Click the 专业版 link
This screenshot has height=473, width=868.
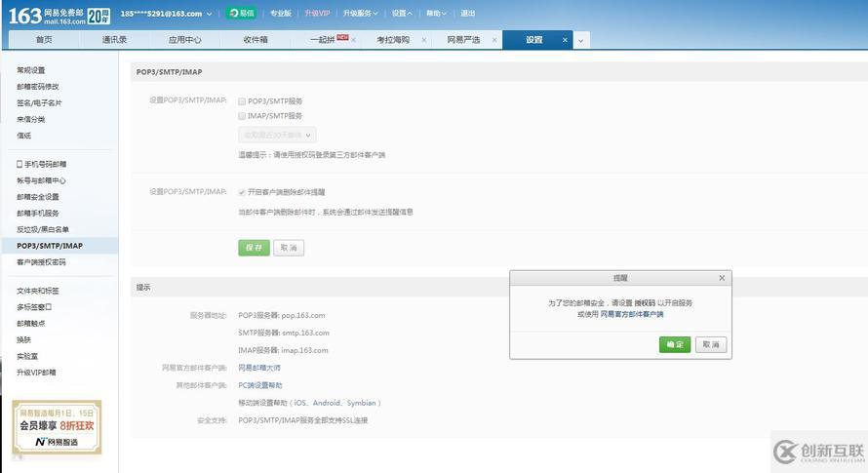tap(281, 14)
